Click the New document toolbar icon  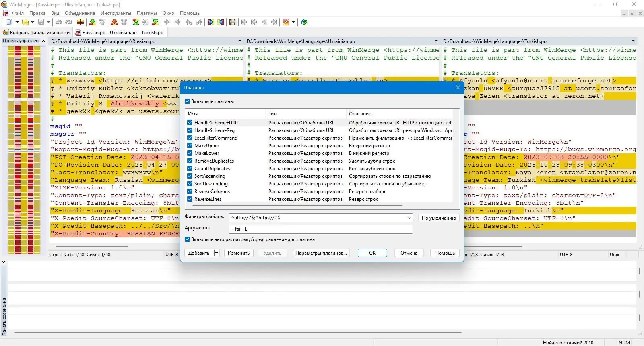click(9, 22)
